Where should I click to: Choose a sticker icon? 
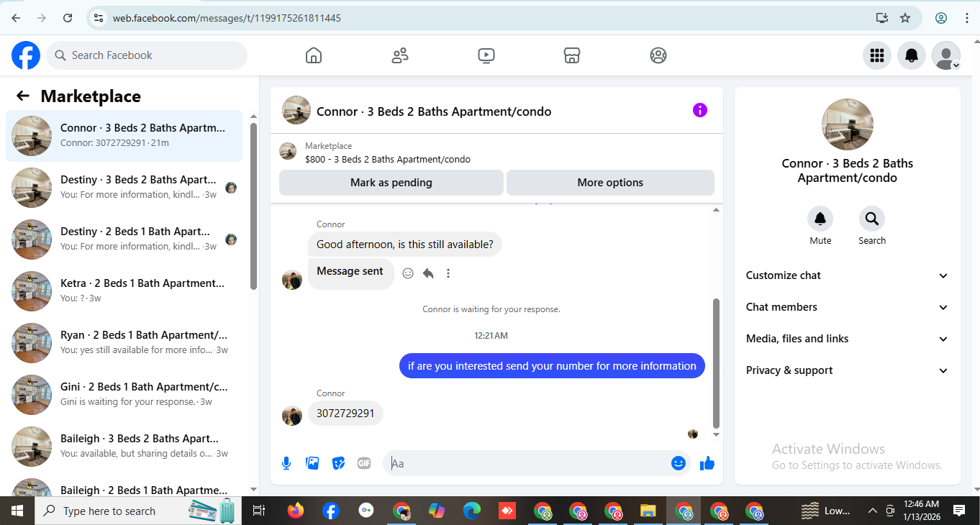338,463
